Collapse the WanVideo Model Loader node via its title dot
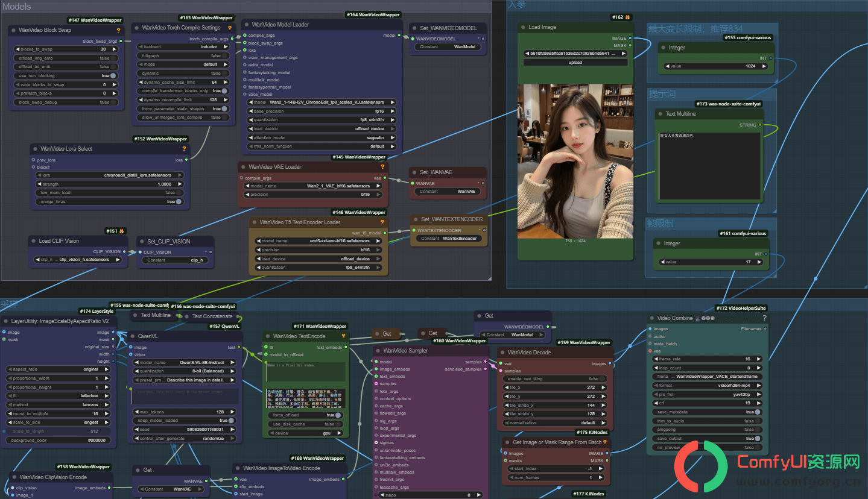Screen dimensions: 868x499 coord(246,25)
